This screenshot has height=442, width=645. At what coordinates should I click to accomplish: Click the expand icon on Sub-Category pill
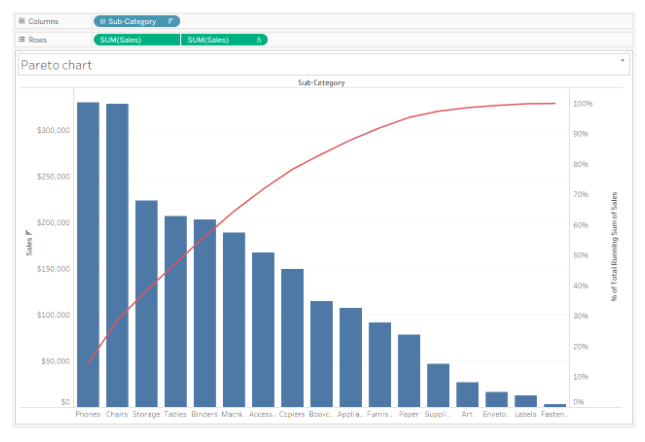[103, 21]
